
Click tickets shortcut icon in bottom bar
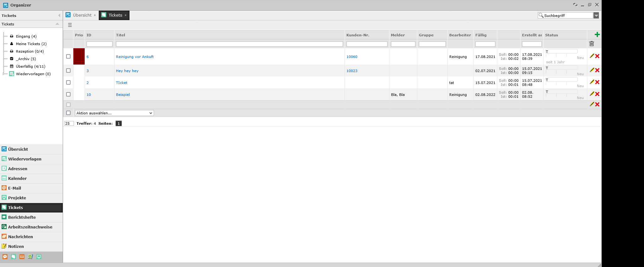tap(13, 257)
